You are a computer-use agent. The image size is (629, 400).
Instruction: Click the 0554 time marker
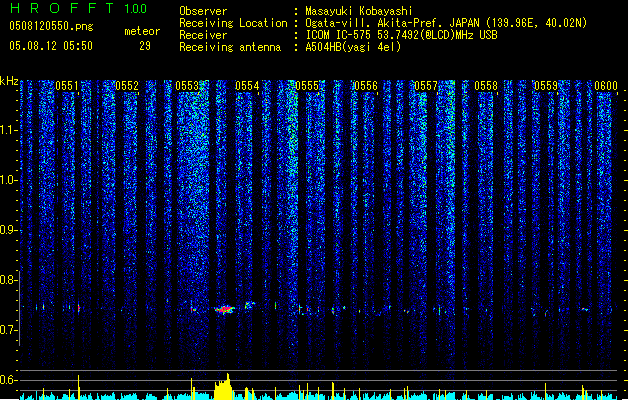click(247, 86)
